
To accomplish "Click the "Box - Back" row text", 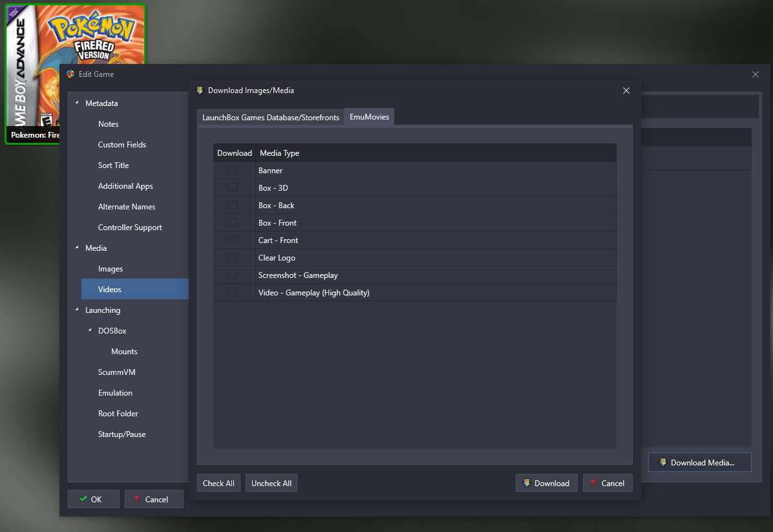I will [x=276, y=206].
